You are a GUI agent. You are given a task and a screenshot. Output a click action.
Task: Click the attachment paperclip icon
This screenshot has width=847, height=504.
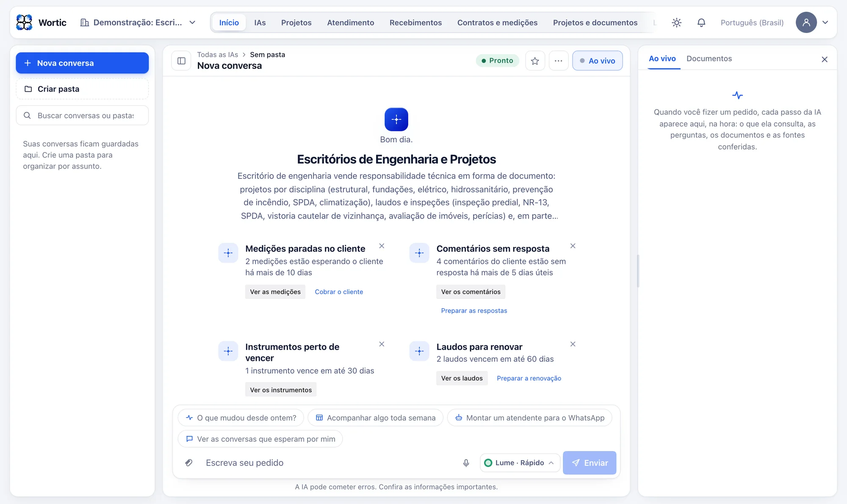coord(189,463)
